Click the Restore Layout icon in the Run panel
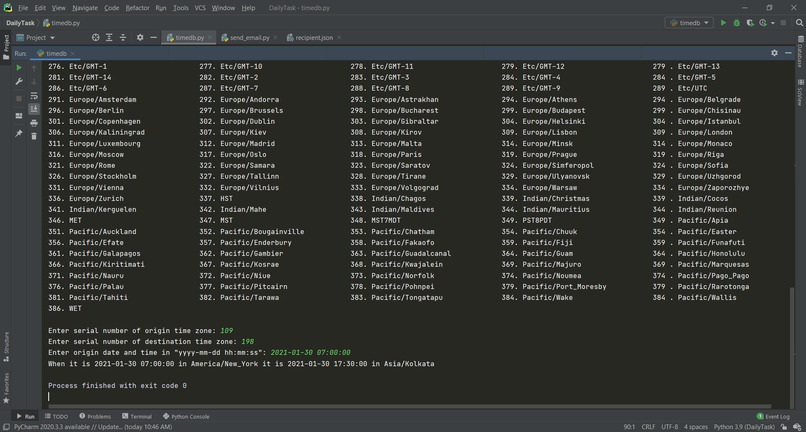The height and width of the screenshot is (432, 806). coord(19,116)
